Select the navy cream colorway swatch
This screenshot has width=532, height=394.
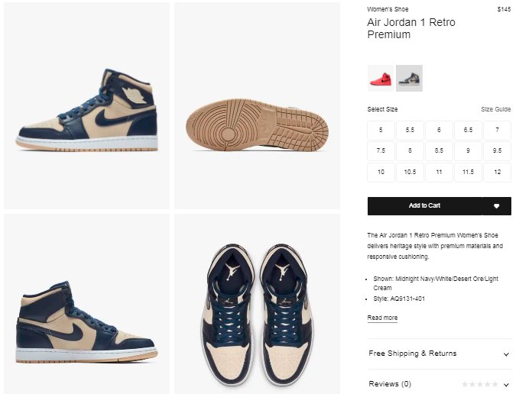[x=409, y=79]
